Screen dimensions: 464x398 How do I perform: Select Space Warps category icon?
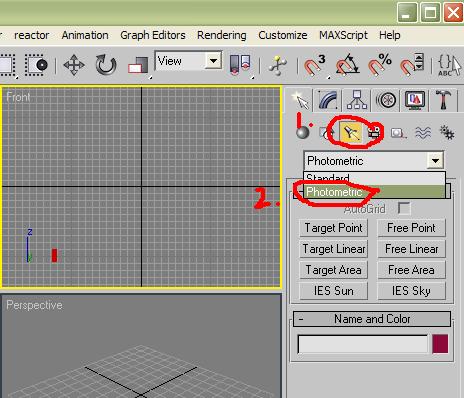(x=423, y=133)
